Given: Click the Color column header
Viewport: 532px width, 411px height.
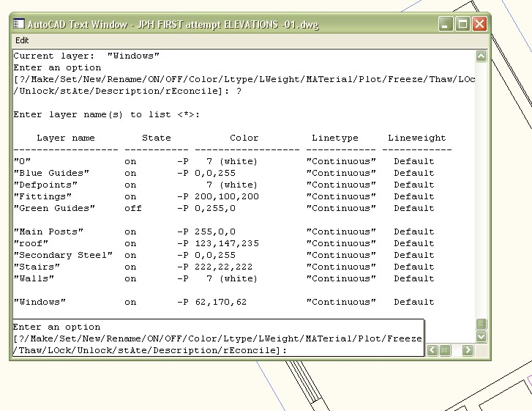Looking at the screenshot, I should pyautogui.click(x=244, y=138).
